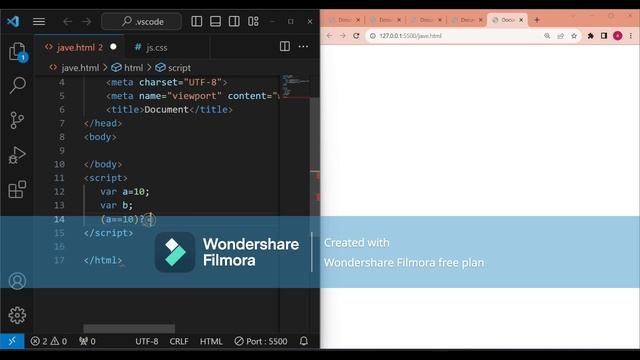The height and width of the screenshot is (360, 640).
Task: Share this page from the address bar
Action: [560, 36]
